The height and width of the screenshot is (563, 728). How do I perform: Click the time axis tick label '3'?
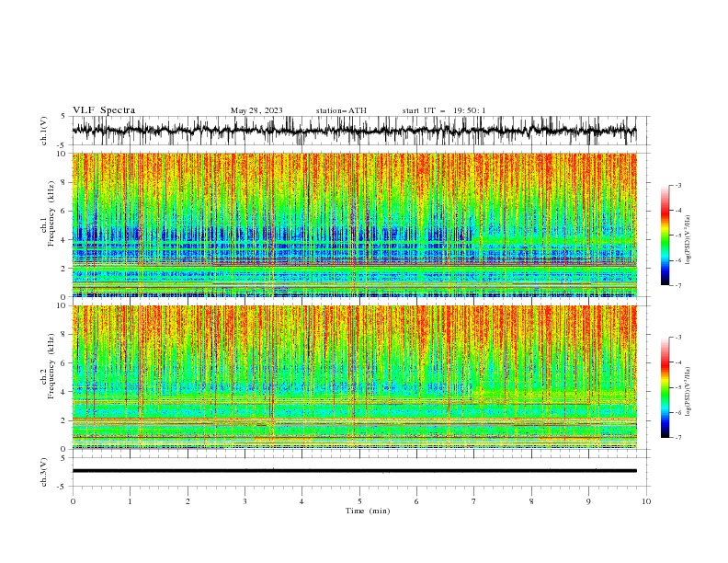click(x=245, y=501)
